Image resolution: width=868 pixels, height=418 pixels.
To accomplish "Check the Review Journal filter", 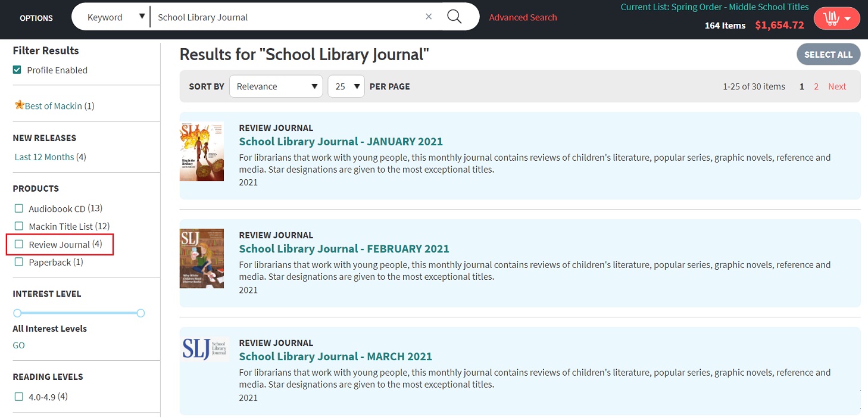I will (x=19, y=244).
